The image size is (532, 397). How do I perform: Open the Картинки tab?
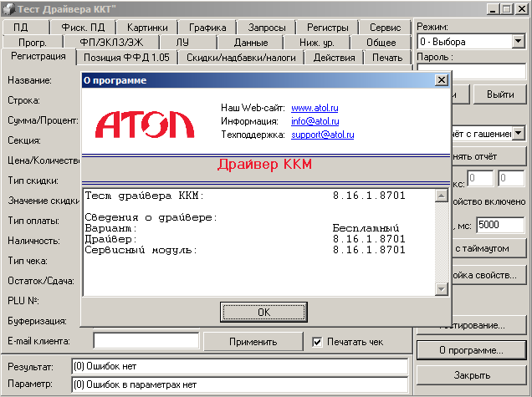point(147,28)
